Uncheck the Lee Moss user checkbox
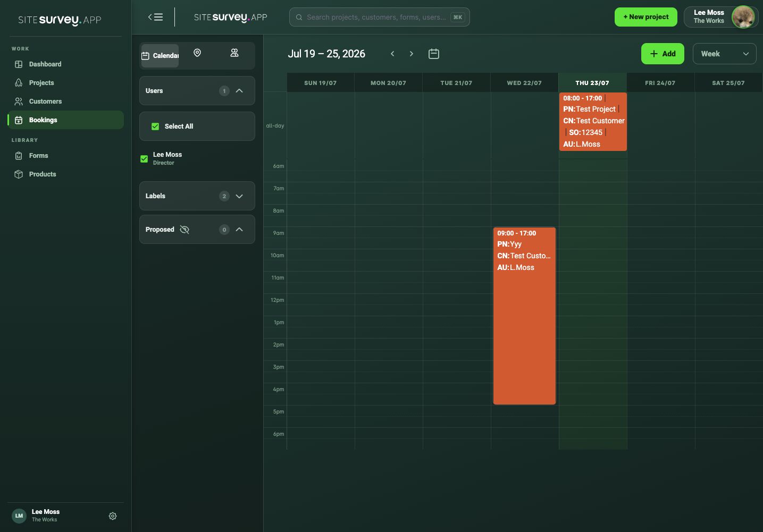763x532 pixels. click(x=144, y=159)
